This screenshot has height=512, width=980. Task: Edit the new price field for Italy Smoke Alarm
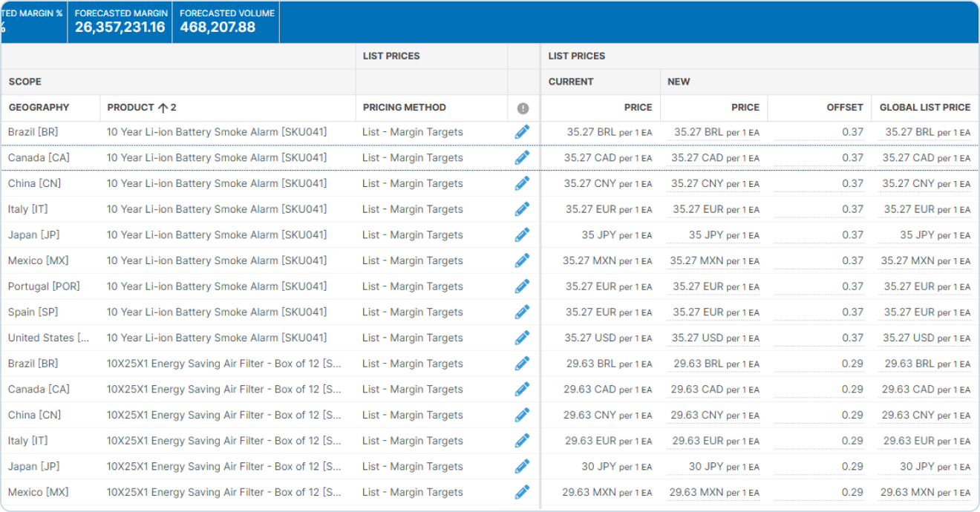(x=715, y=210)
